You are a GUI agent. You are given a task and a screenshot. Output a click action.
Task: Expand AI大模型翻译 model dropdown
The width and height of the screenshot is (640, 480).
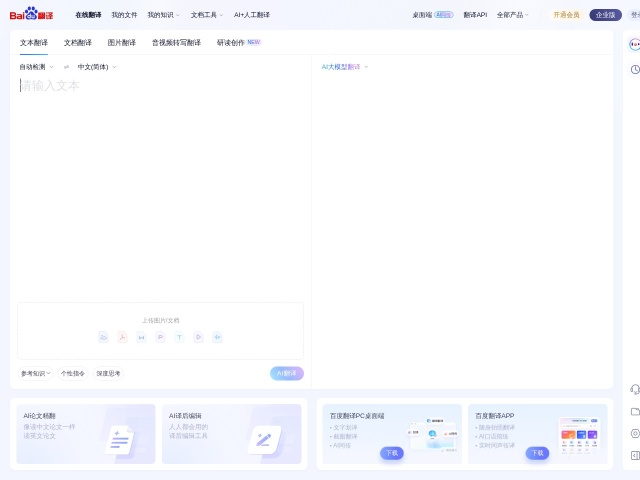pyautogui.click(x=345, y=67)
